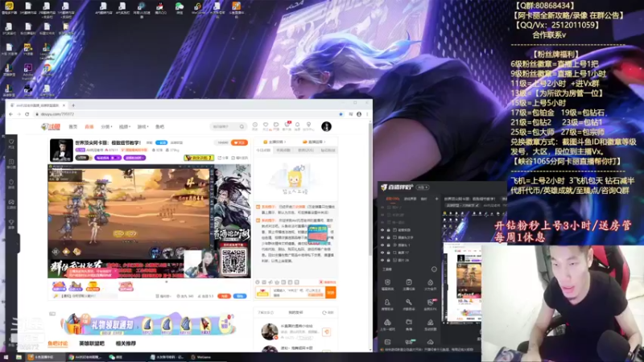
Task: Open a new Chrome tab
Action: point(73,105)
